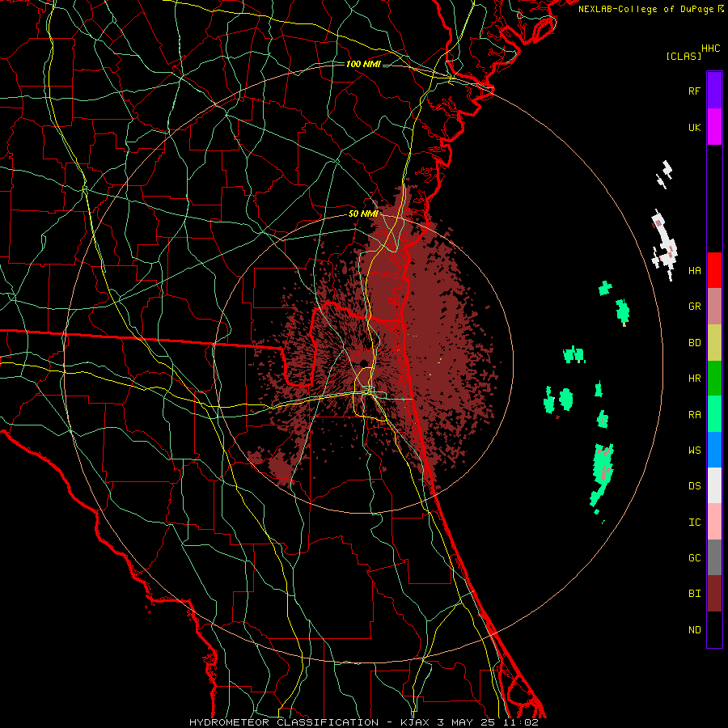Click the IC legend label
728x728 pixels.
[694, 522]
